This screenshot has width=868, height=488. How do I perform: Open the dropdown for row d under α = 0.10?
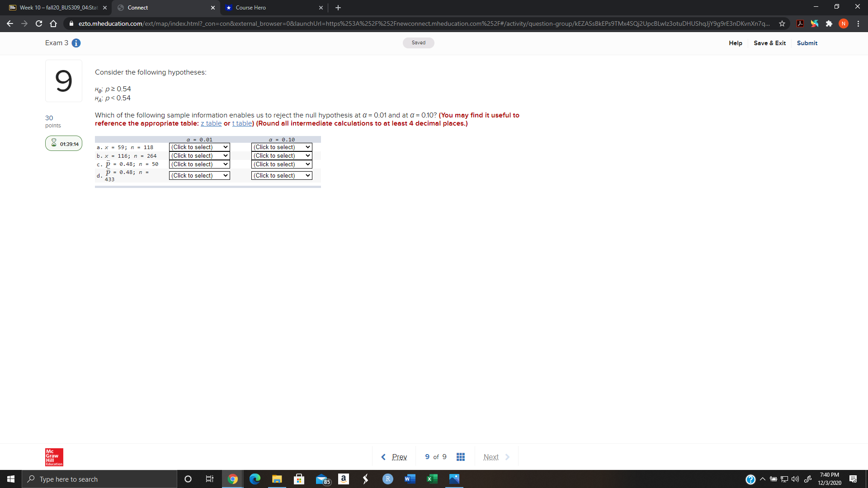click(281, 175)
